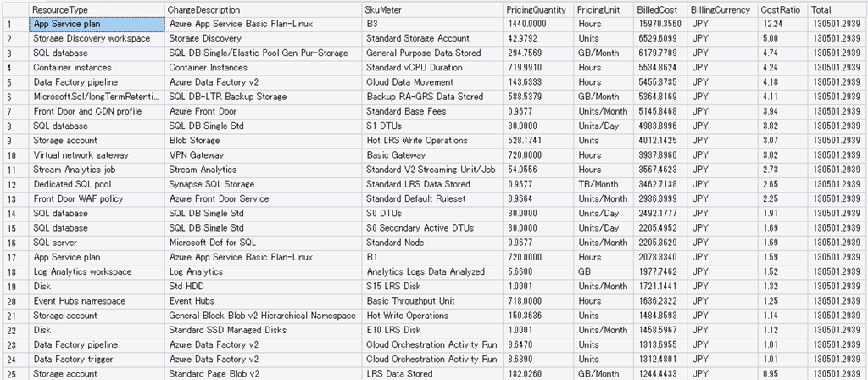Click the cost ratio 12.24 cell
The image size is (868, 380).
(782, 24)
